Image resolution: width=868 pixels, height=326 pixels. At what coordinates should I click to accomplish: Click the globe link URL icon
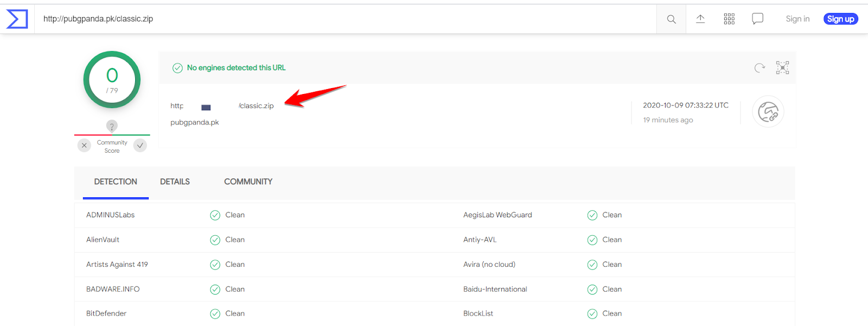(768, 112)
